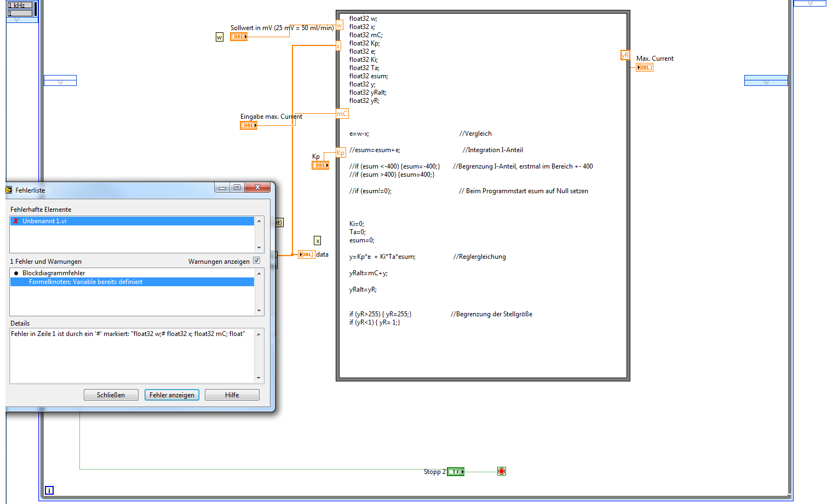Click the Details error text box
The width and height of the screenshot is (839, 504).
click(132, 356)
